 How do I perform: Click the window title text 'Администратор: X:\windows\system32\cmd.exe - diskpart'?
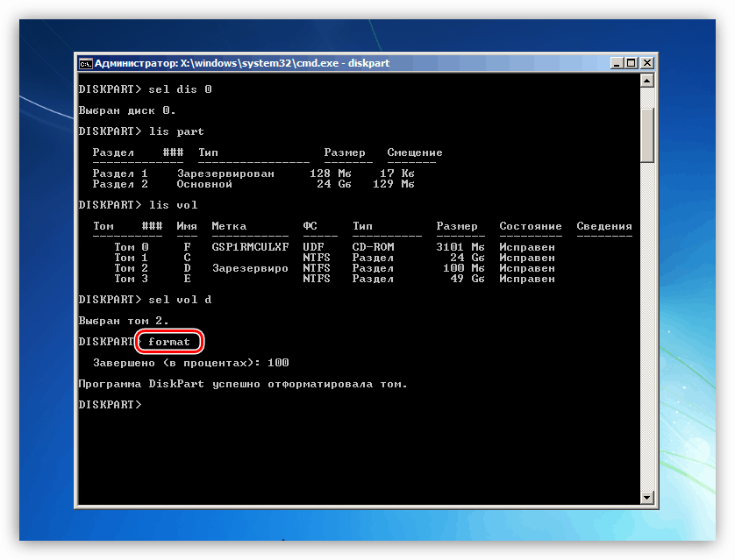pyautogui.click(x=242, y=63)
